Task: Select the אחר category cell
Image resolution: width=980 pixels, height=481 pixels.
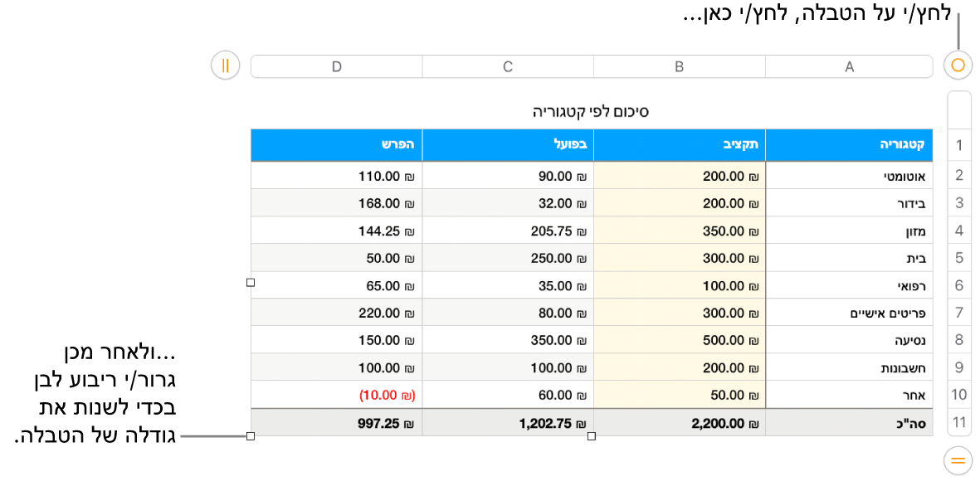Action: 850,395
